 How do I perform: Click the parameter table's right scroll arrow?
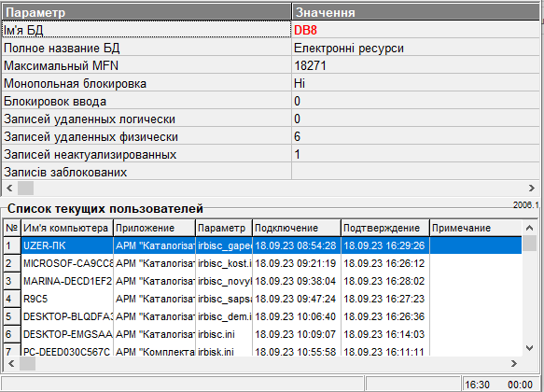pos(532,188)
